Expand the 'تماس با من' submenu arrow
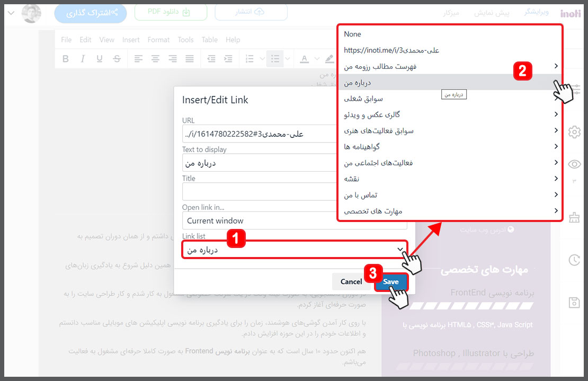The height and width of the screenshot is (381, 588). pos(556,194)
